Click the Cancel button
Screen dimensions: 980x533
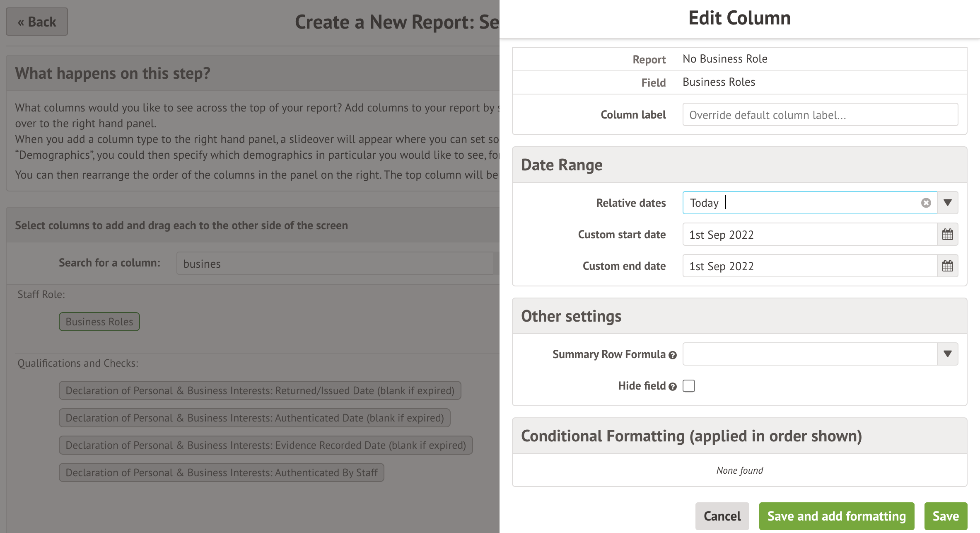click(722, 516)
